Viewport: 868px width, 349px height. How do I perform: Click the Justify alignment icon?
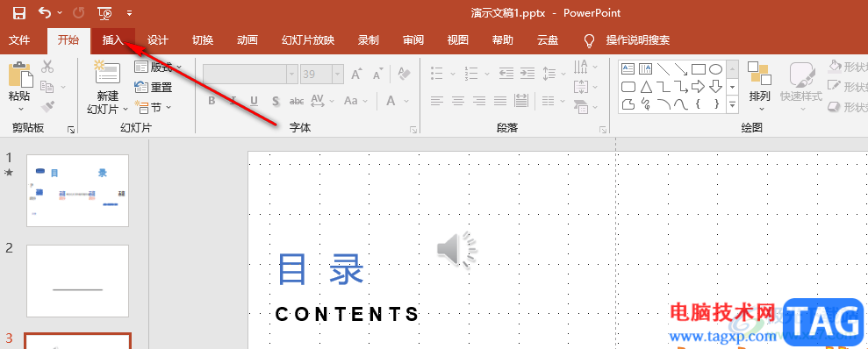tap(500, 101)
